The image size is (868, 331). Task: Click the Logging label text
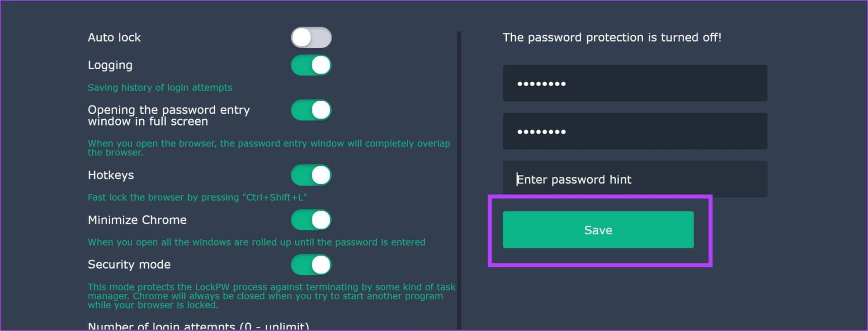pos(110,65)
